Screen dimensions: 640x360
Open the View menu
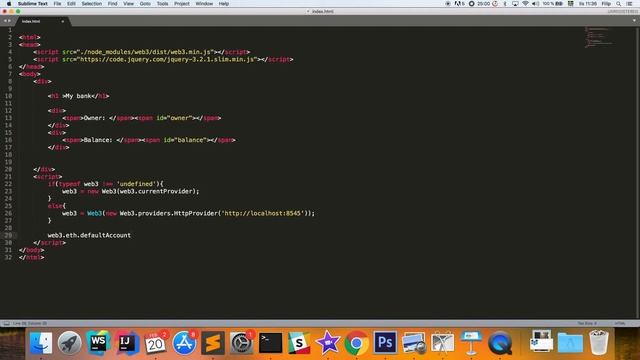[129, 4]
